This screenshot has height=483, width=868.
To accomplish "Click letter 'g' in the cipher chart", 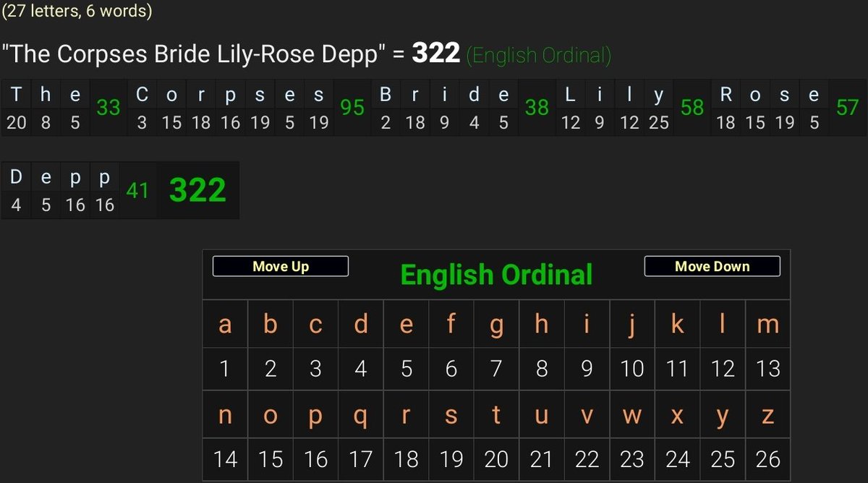I will point(496,325).
